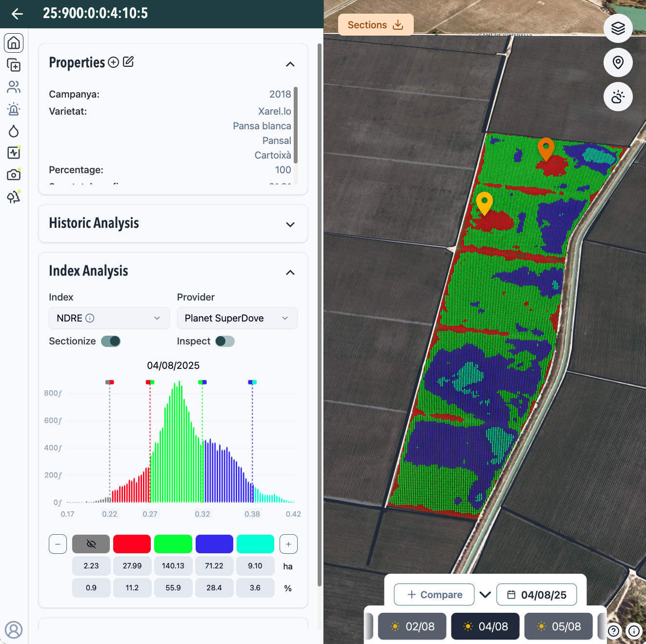Click the add property plus icon
The image size is (646, 644).
tap(114, 62)
